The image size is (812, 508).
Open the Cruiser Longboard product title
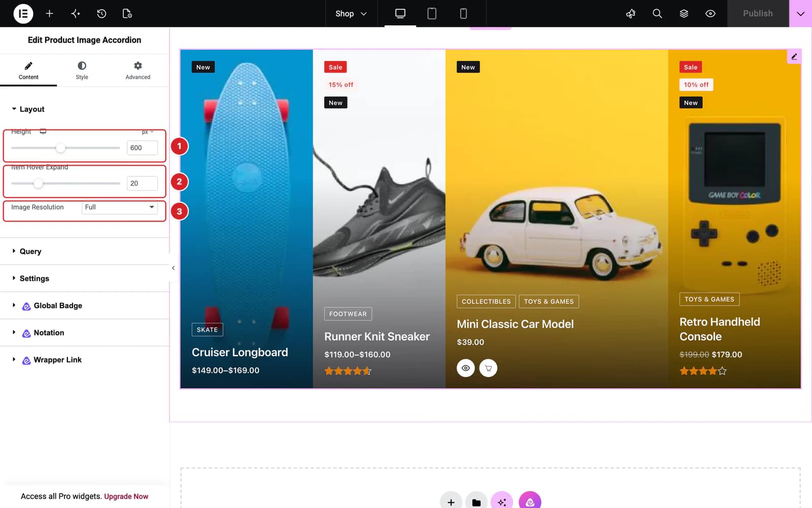coord(240,352)
